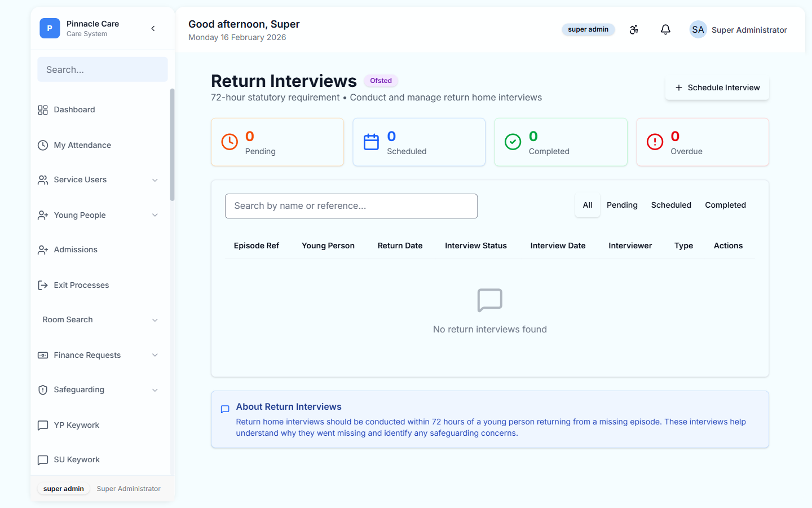812x508 pixels.
Task: Click the accessibility icon in the header
Action: point(634,29)
